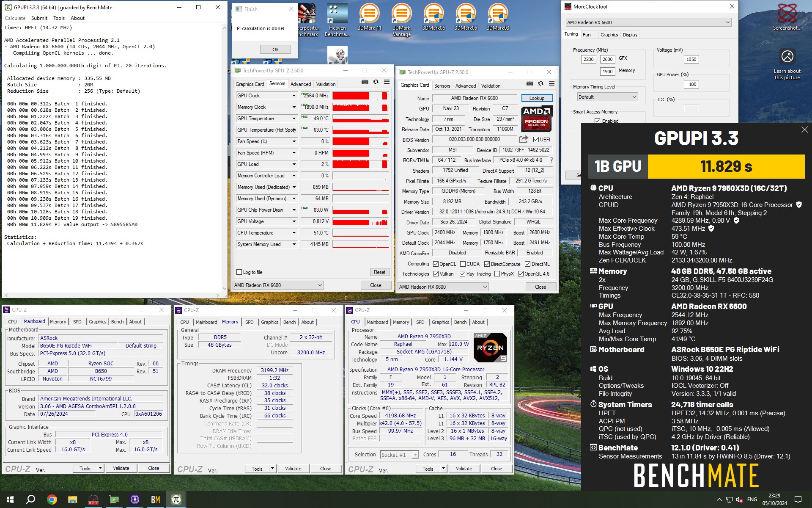Viewport: 812px width, 508px height.
Task: Click the AMD Radeon Graphics logo in GPU-Z
Action: point(536,118)
